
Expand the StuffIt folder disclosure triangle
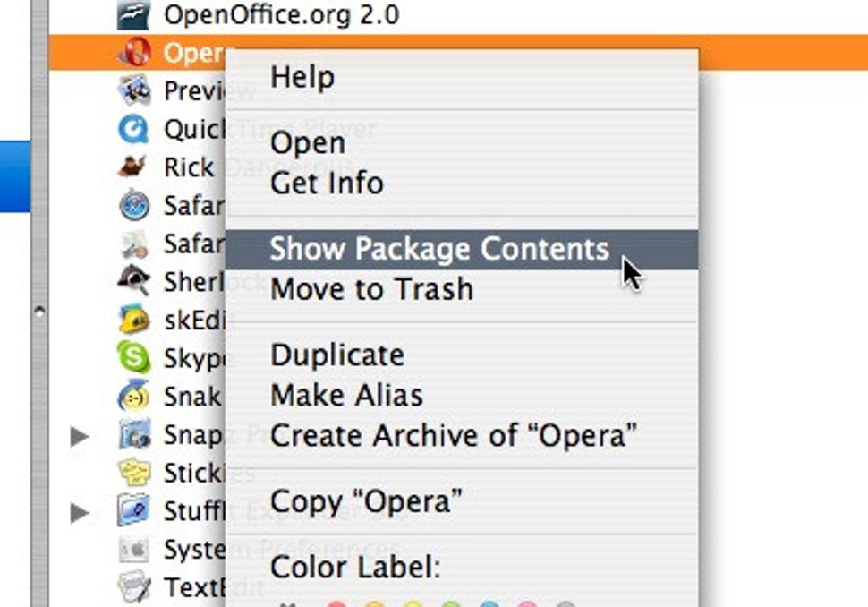(x=81, y=513)
